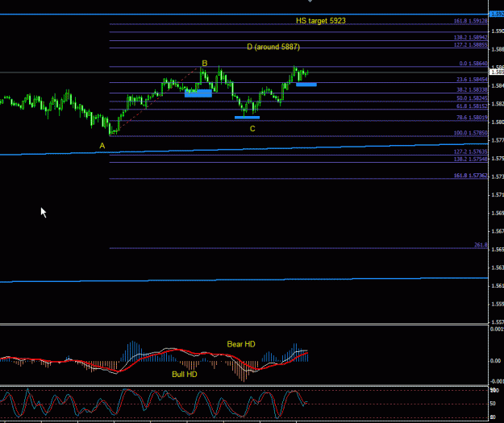Click Fibonacci label "100.0 1.57850"
This screenshot has height=423, width=504.
471,133
